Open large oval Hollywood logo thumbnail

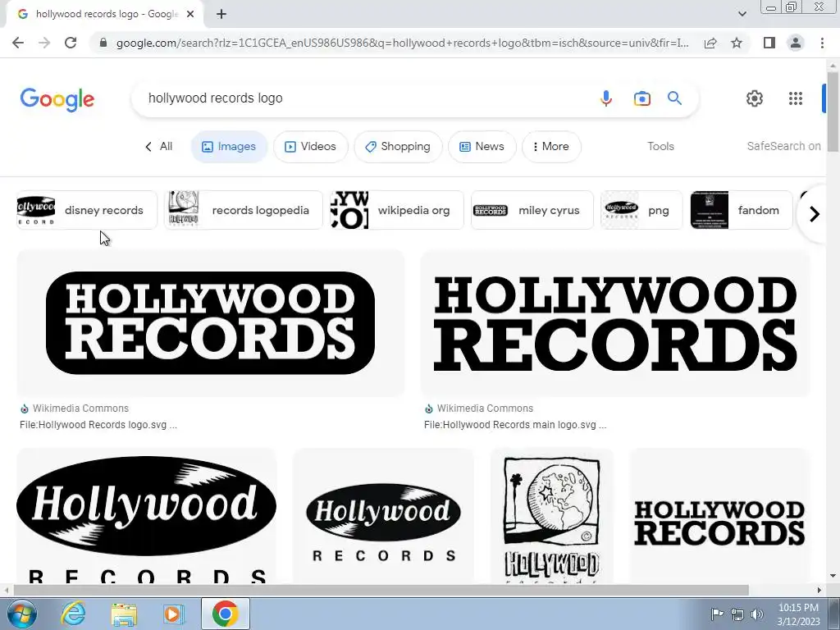[x=146, y=516]
